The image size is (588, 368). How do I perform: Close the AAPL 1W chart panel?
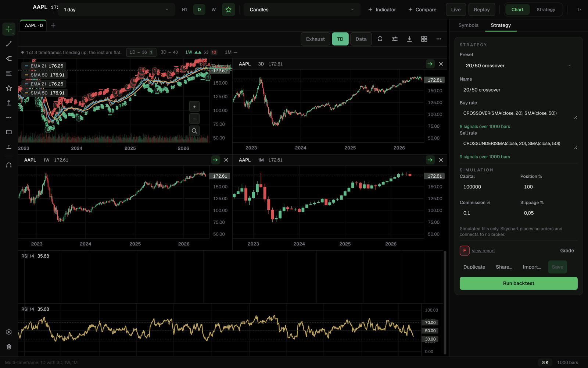click(226, 160)
